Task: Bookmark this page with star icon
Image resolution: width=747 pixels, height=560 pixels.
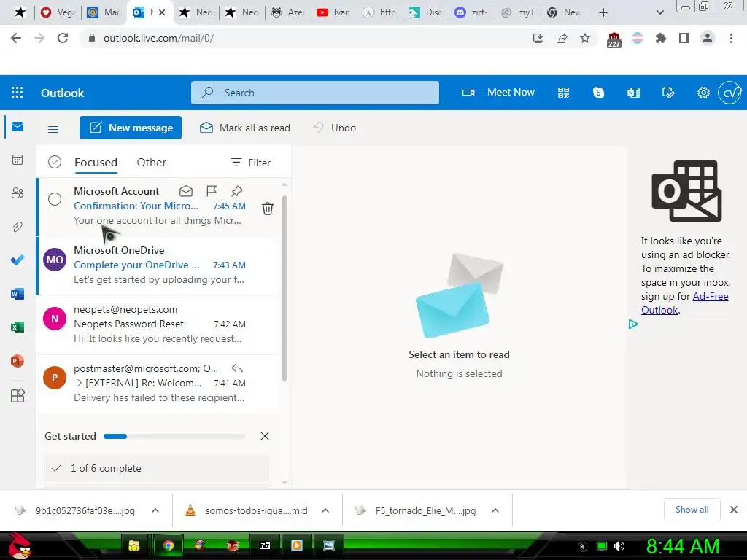Action: pos(585,38)
